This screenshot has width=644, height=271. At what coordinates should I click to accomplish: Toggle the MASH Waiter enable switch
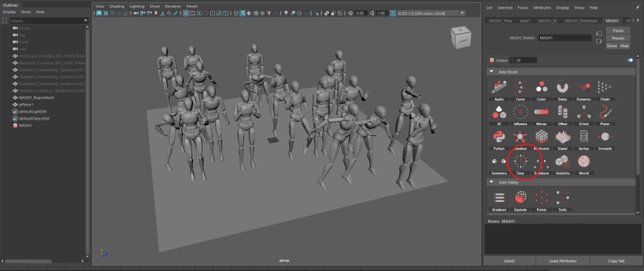coord(629,60)
